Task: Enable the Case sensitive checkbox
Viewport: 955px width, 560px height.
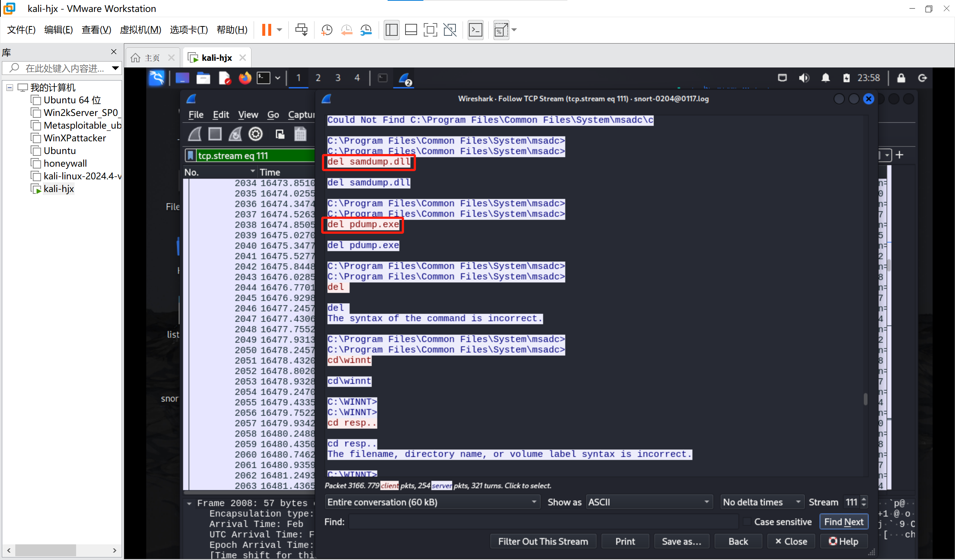Action: point(746,522)
